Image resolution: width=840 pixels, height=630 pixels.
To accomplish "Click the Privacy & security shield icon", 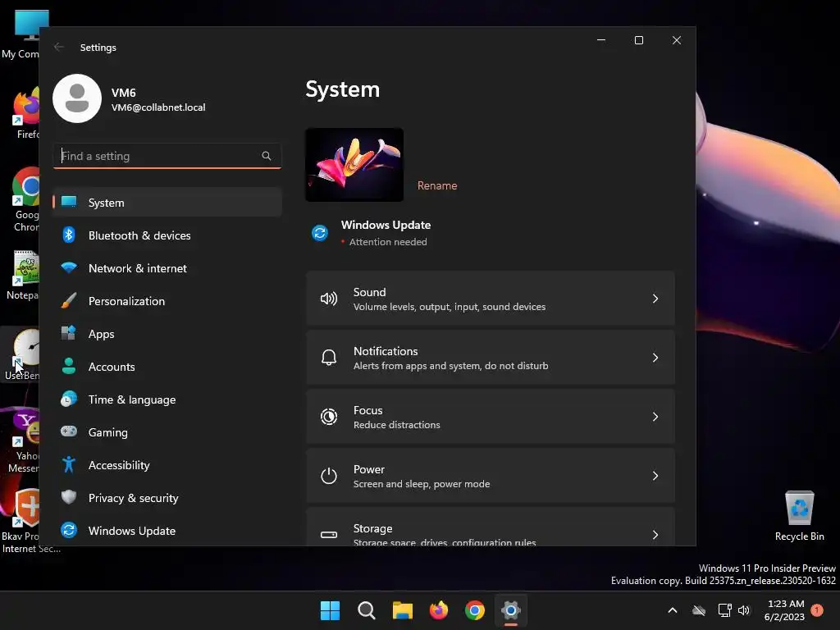I will [x=69, y=497].
